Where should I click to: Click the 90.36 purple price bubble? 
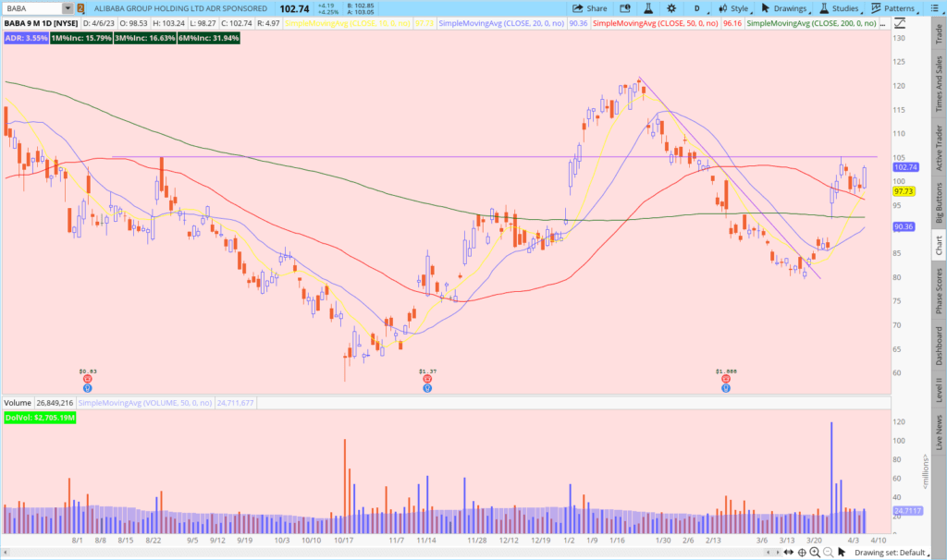coord(904,227)
